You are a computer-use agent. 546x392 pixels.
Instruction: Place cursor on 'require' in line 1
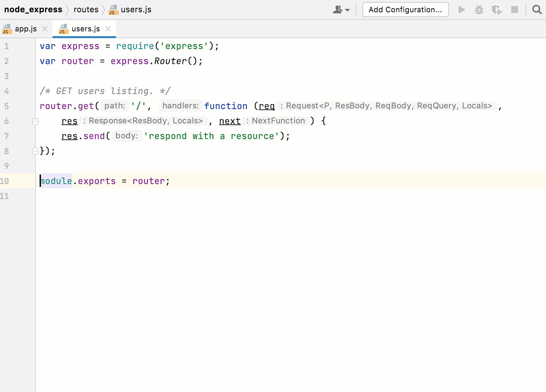135,46
